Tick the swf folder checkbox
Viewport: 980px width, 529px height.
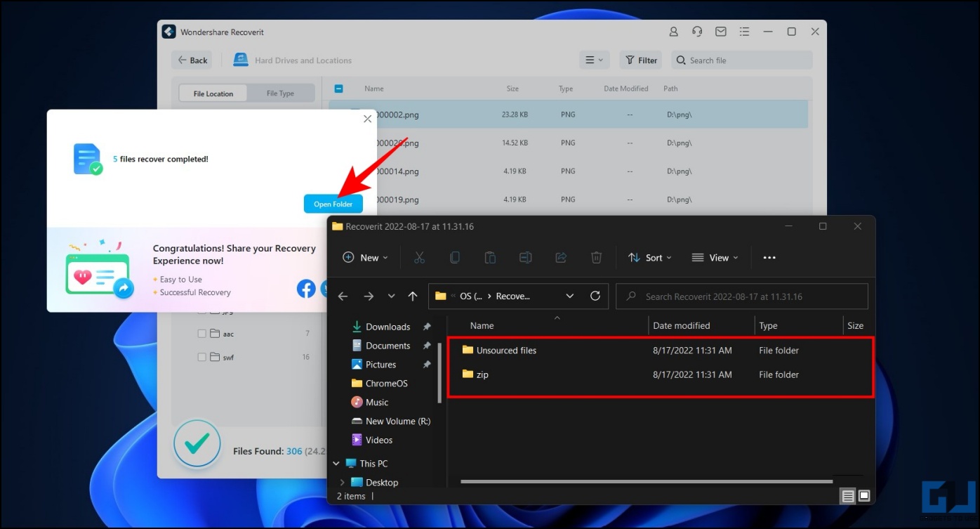click(202, 357)
